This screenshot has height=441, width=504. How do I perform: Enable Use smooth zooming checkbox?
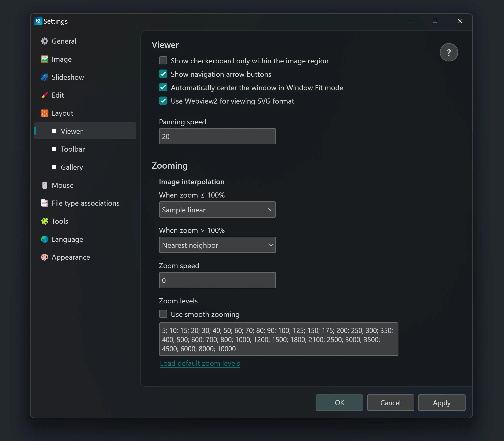click(163, 314)
